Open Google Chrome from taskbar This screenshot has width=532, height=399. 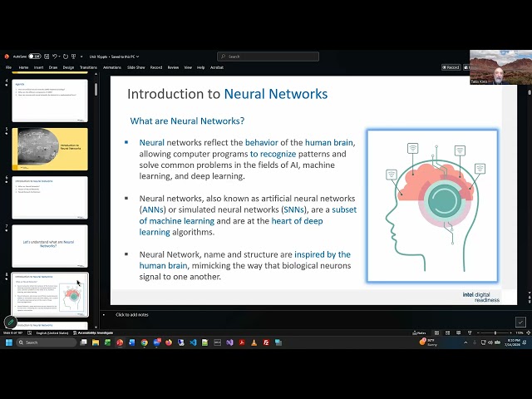coord(144,342)
